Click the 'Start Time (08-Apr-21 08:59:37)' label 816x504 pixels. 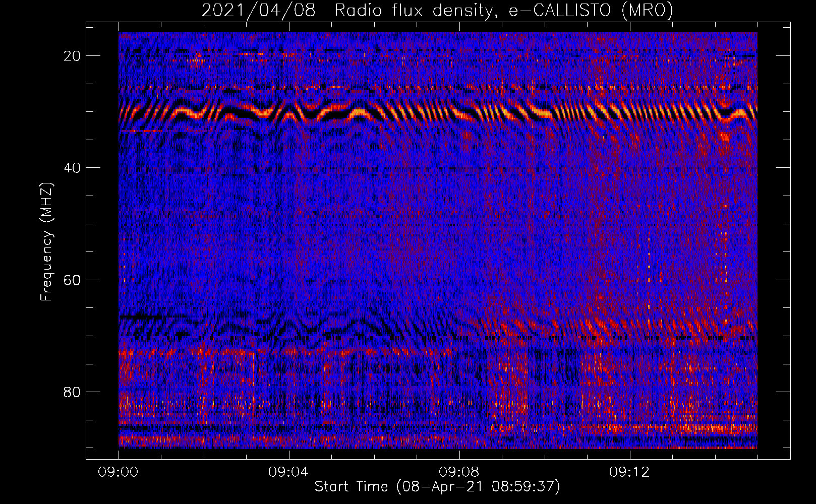point(437,487)
